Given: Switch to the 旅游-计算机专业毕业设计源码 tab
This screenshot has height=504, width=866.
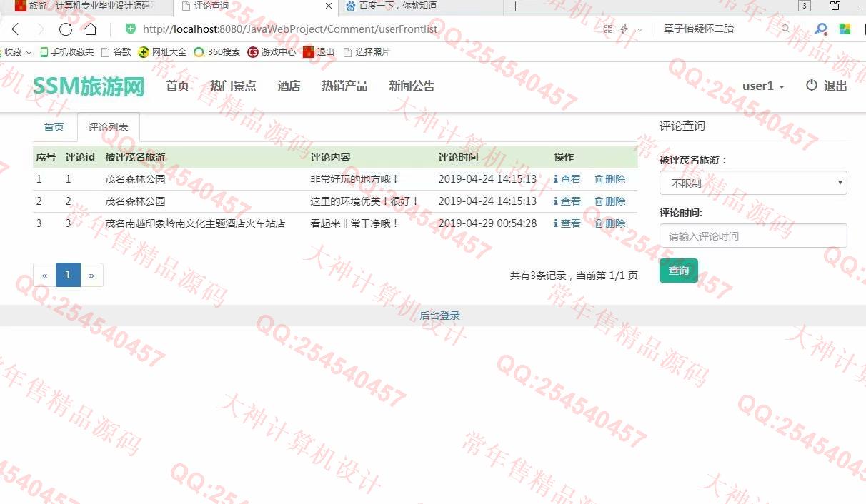Looking at the screenshot, I should click(86, 6).
